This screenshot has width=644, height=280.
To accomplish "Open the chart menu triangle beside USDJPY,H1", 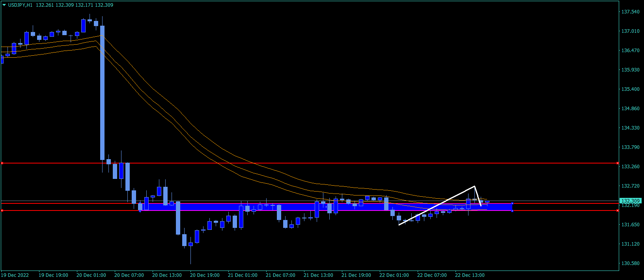I will coord(4,5).
